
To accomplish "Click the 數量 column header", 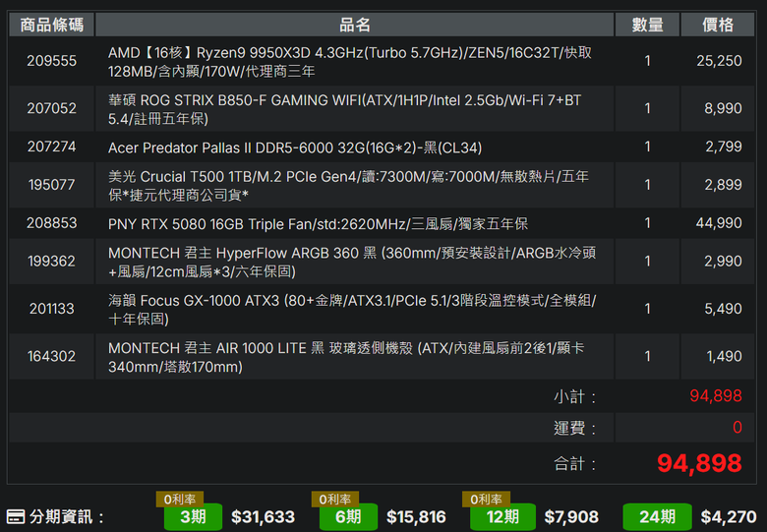I will point(647,25).
